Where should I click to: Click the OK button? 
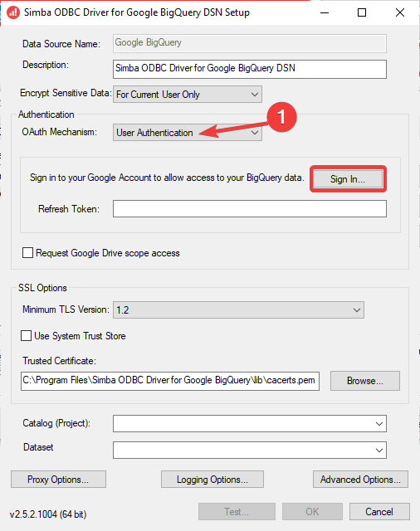pyautogui.click(x=312, y=511)
